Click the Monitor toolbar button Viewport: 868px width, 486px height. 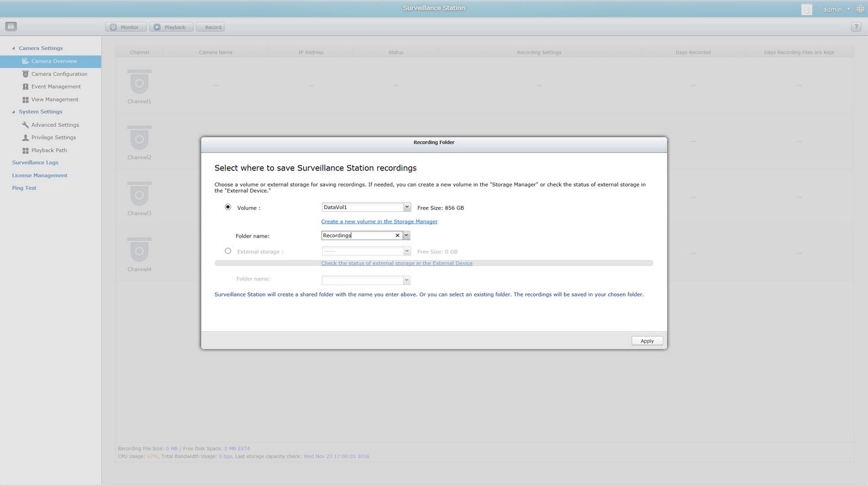tap(125, 27)
